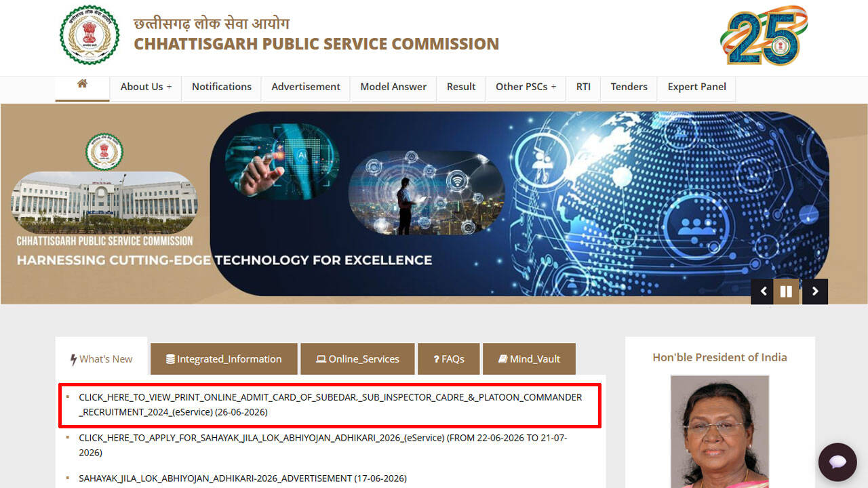868x488 pixels.
Task: Open the Model Answer menu item
Action: [x=393, y=87]
